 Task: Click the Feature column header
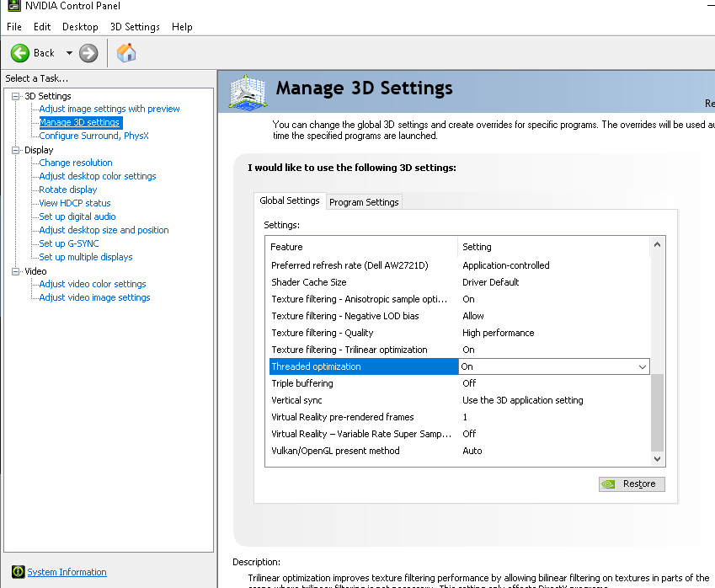[362, 247]
